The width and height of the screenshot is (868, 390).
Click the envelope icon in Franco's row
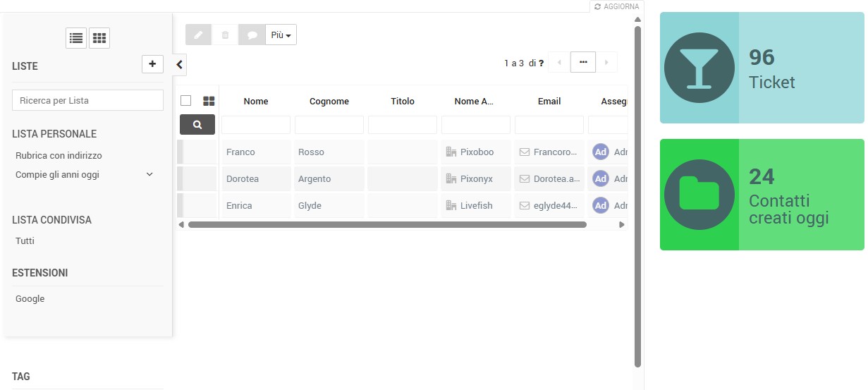tap(525, 152)
